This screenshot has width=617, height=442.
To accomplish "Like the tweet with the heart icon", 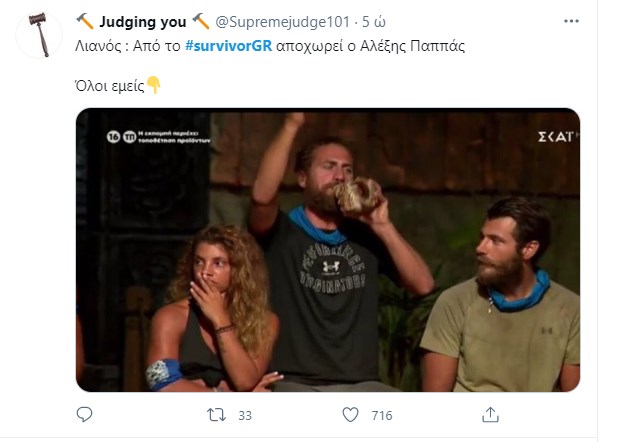I will [x=351, y=414].
